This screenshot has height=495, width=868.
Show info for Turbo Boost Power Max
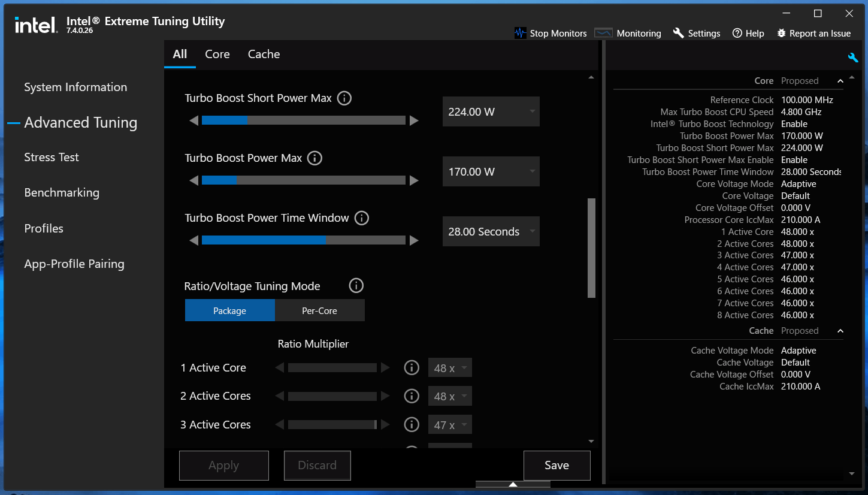(x=314, y=158)
